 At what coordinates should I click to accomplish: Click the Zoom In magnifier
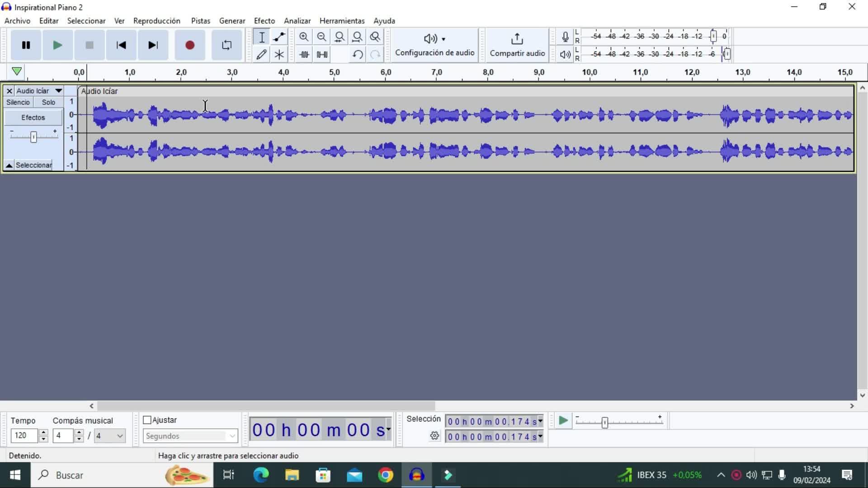pos(304,37)
